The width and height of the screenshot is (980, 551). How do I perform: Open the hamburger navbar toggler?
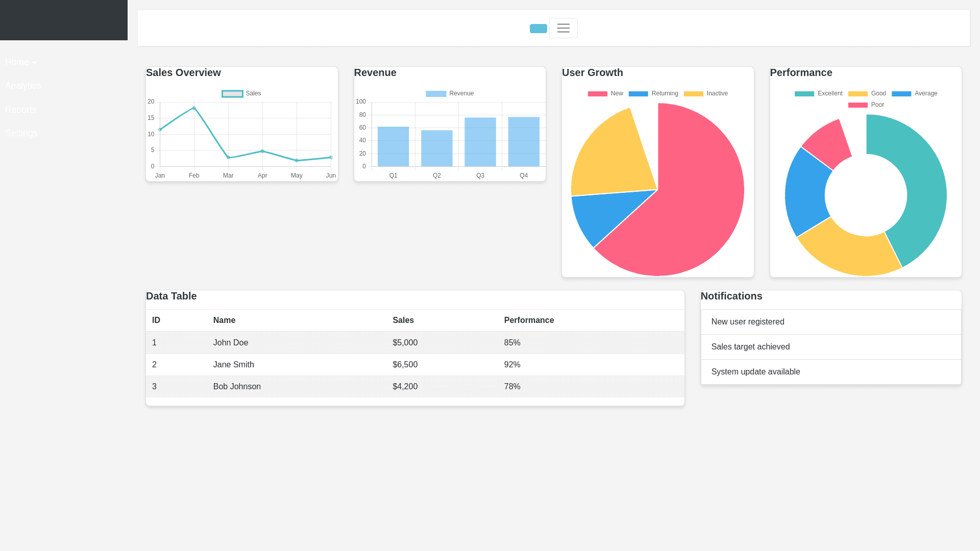coord(563,28)
